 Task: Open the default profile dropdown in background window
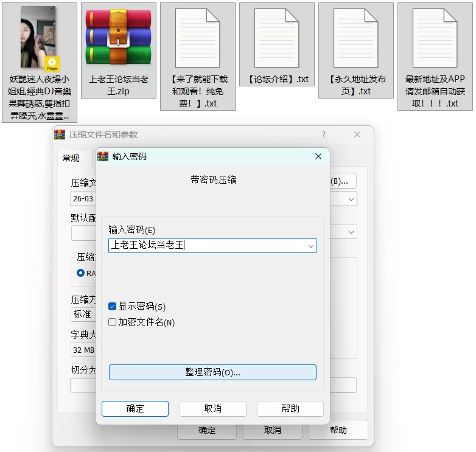point(351,232)
